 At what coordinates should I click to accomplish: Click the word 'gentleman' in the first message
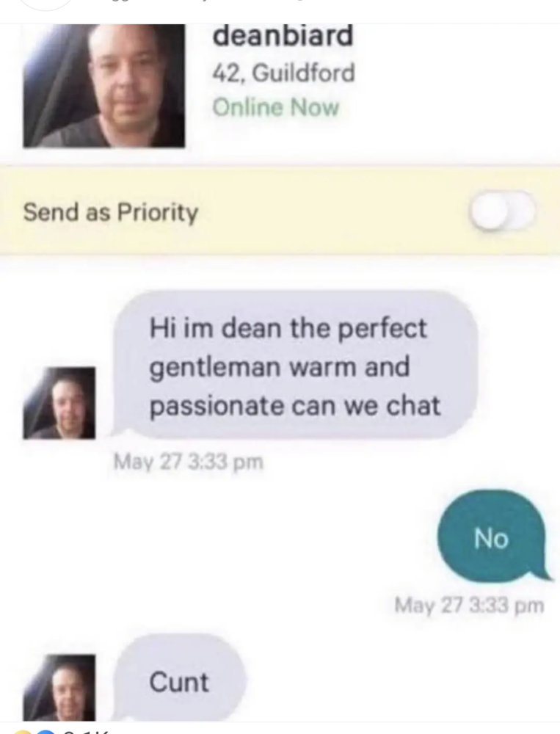pyautogui.click(x=214, y=366)
